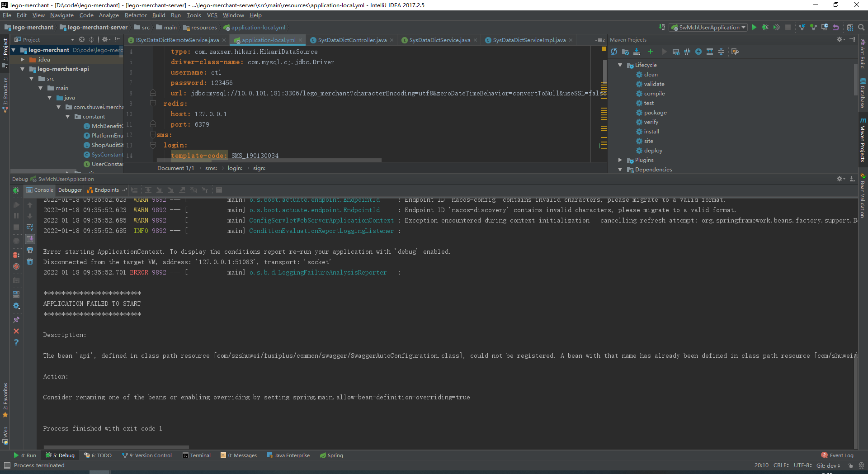View breakpoints in Debug panel

point(16,255)
